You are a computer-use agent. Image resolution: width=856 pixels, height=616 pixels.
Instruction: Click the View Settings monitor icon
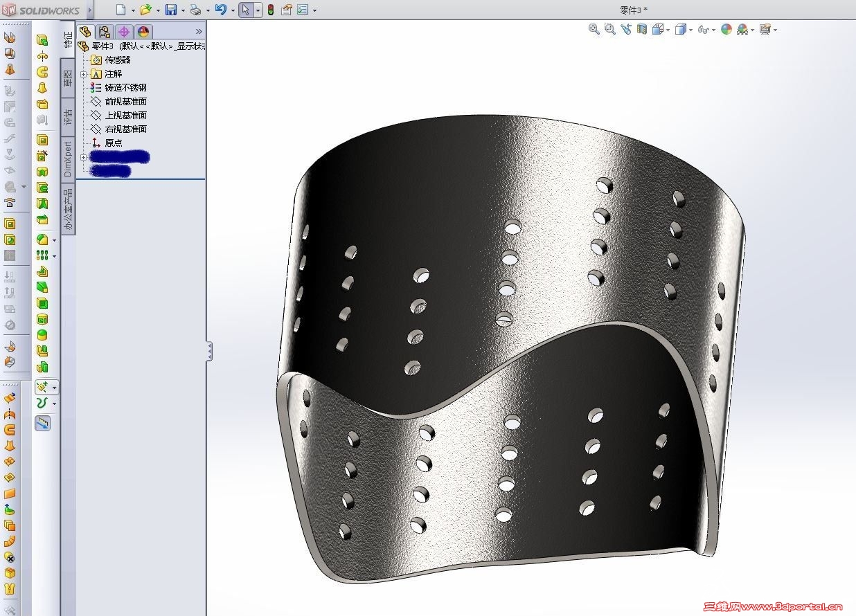tap(765, 29)
